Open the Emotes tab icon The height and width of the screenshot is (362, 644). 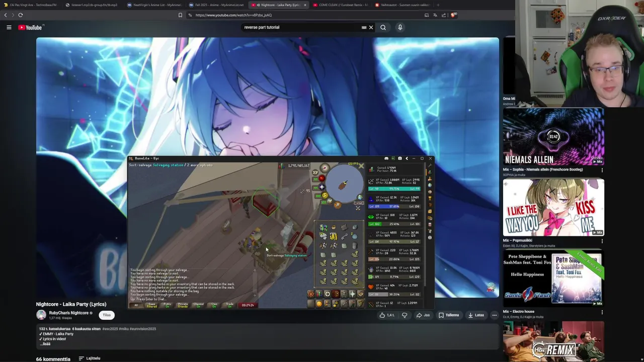[x=353, y=304]
